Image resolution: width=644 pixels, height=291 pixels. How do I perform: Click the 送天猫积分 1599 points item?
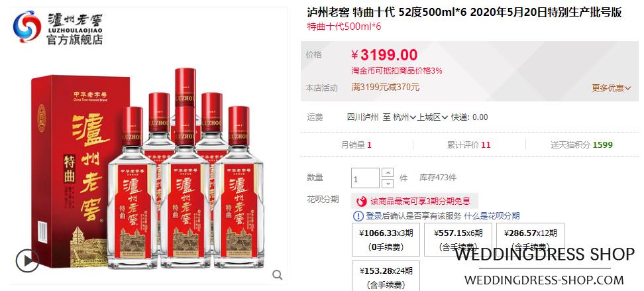click(x=582, y=145)
